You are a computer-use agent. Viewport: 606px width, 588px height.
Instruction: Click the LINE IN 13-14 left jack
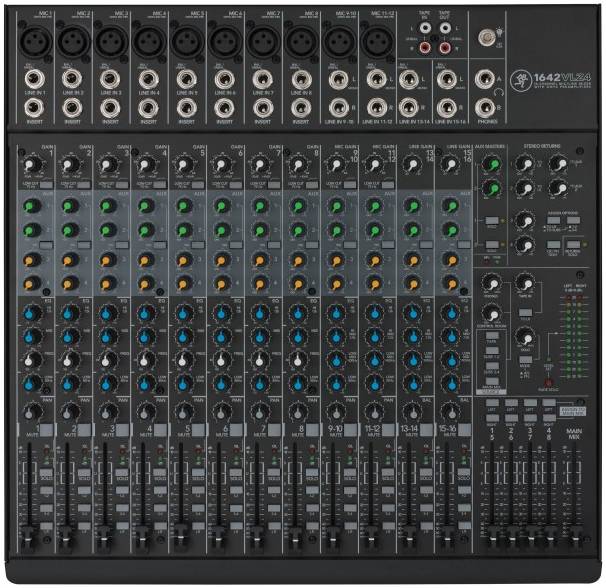[409, 79]
